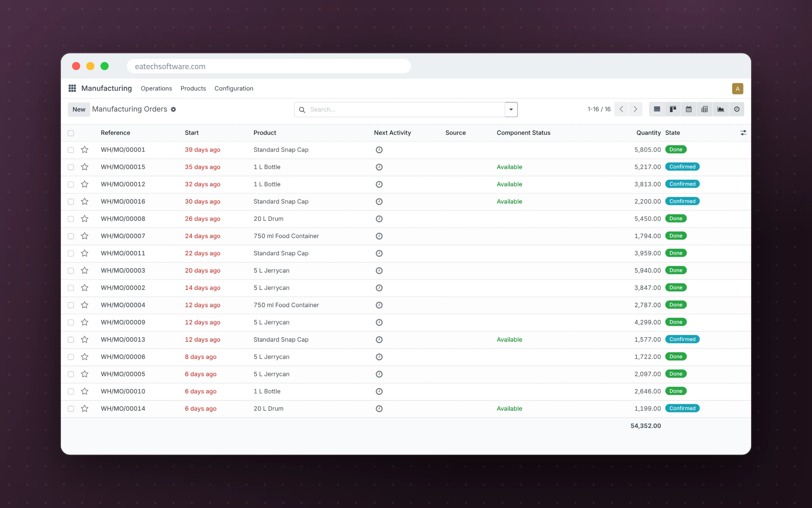This screenshot has width=812, height=508.
Task: Click New to create an order
Action: click(x=79, y=109)
